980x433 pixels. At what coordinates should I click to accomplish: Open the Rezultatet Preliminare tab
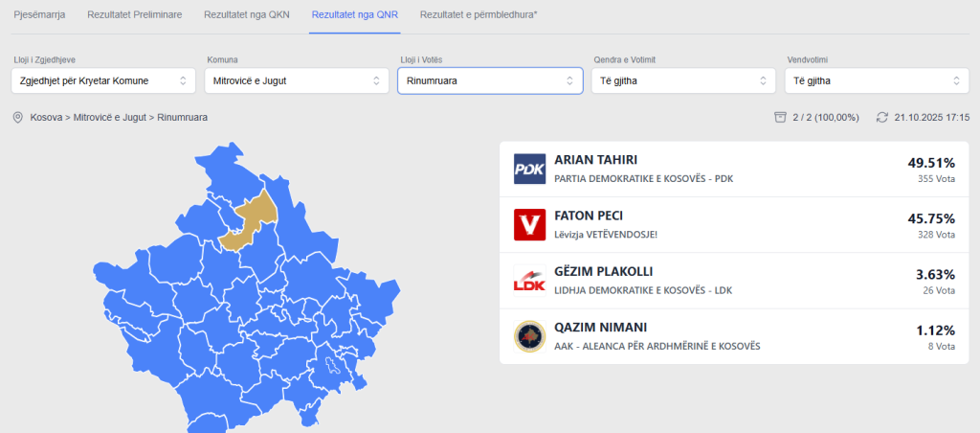point(135,15)
